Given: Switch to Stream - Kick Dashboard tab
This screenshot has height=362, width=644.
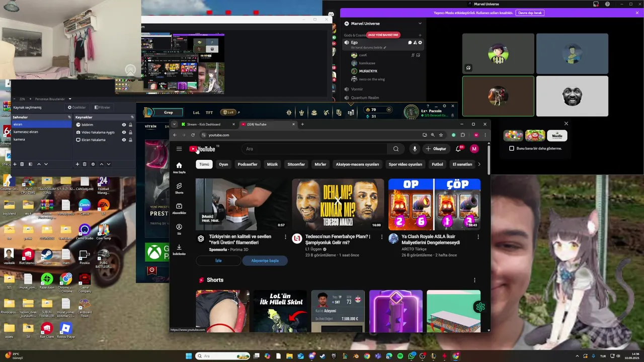Looking at the screenshot, I should (x=208, y=124).
